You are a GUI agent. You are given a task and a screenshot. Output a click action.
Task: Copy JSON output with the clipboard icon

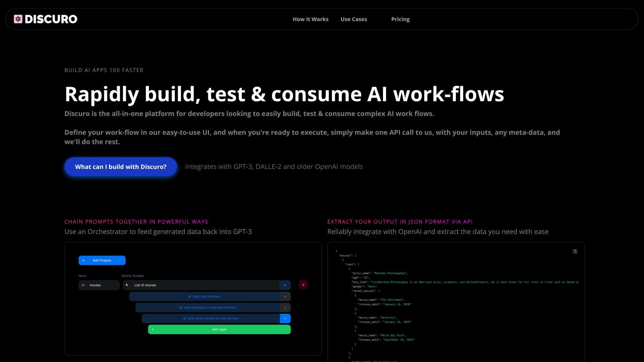pyautogui.click(x=575, y=251)
